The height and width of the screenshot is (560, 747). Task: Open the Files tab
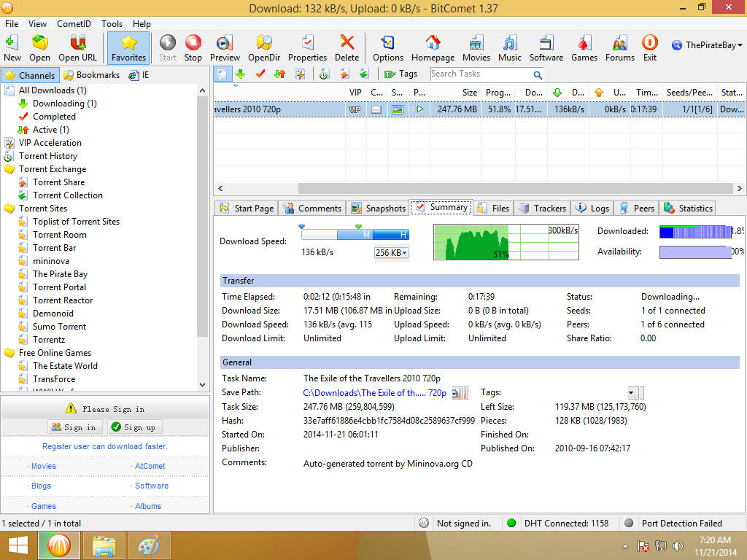(x=494, y=209)
